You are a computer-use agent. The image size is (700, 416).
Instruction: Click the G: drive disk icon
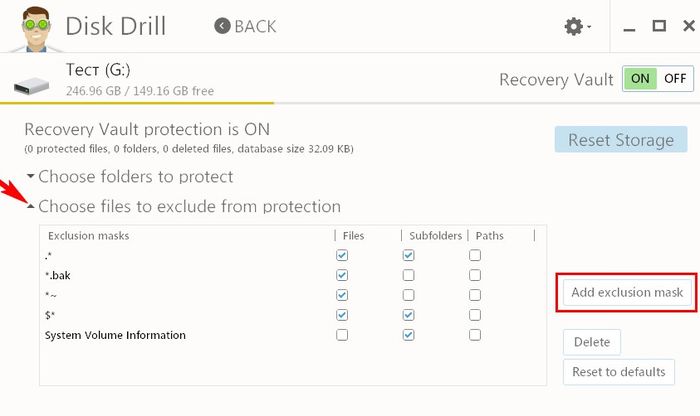point(37,80)
